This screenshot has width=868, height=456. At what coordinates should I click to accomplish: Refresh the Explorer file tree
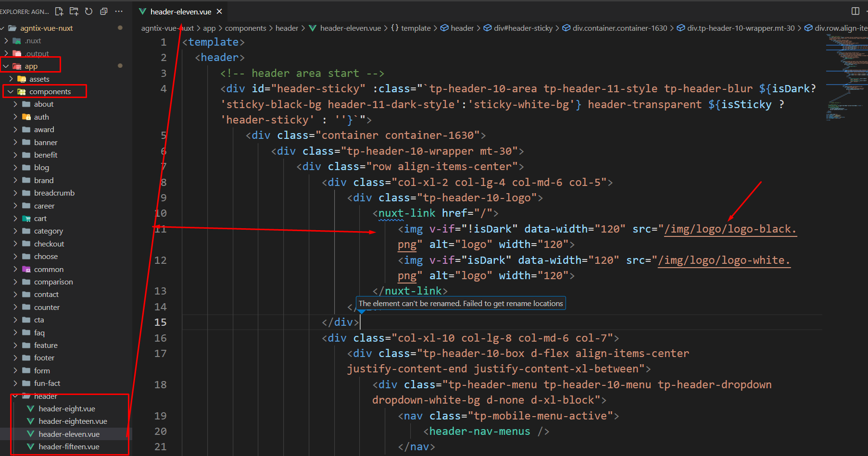click(89, 11)
